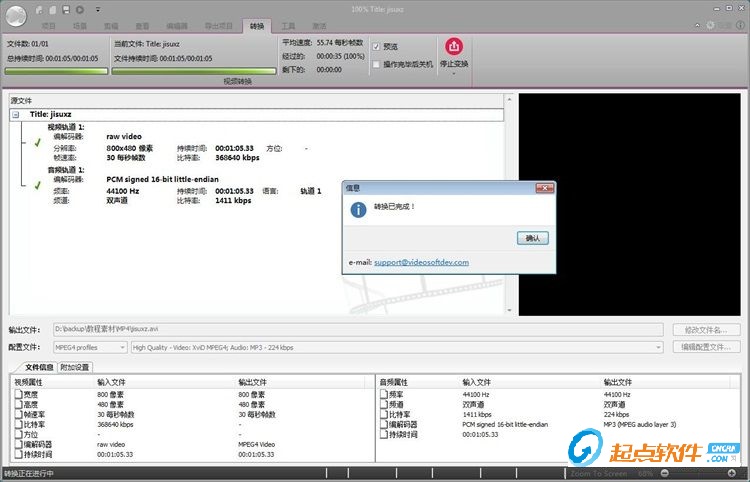Click the zoom-in plus icon in status bar
Viewport: 750px width, 482px height.
point(731,473)
